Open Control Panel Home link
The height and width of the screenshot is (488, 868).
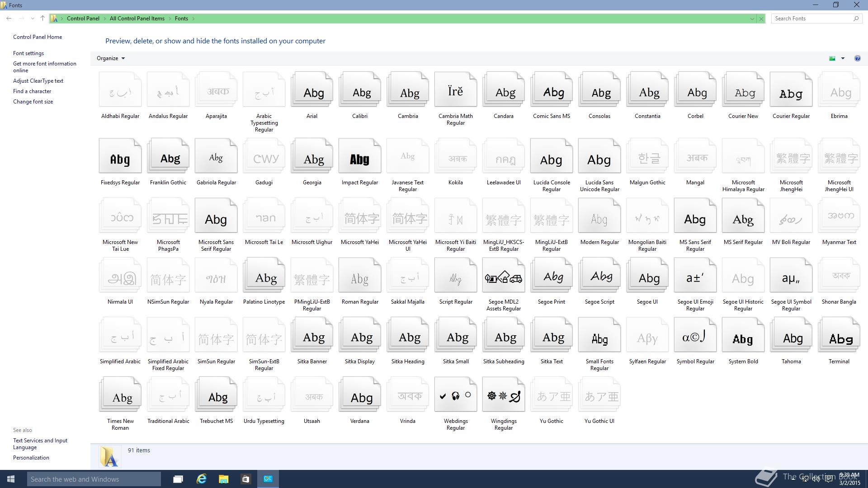[x=38, y=37]
